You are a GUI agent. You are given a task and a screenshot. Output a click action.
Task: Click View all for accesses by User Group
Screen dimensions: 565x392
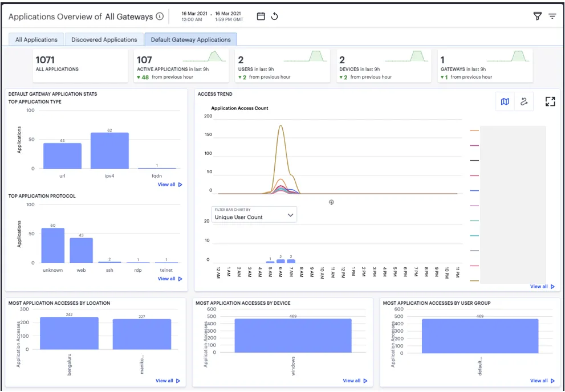pos(542,381)
